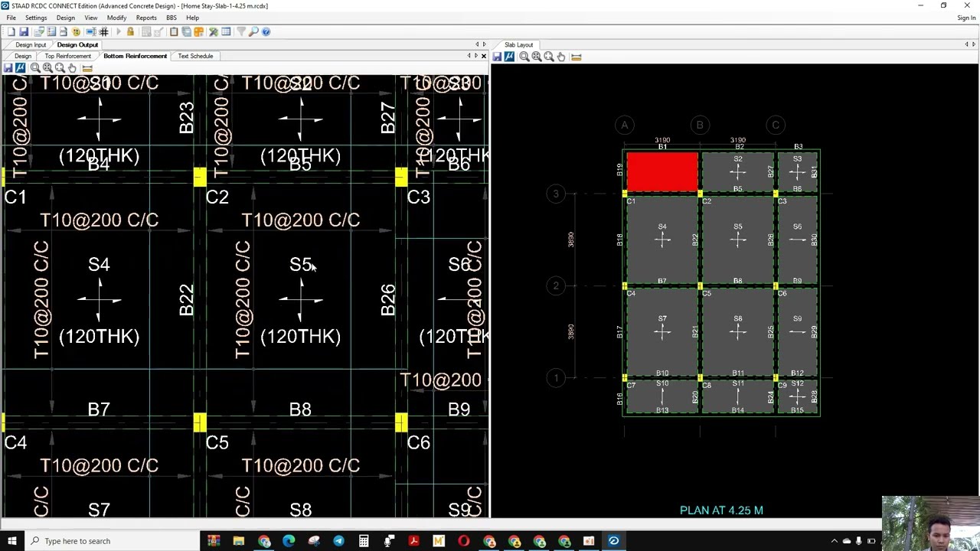Switch to the Top Reinforcement tab
Viewport: 980px width, 551px height.
(x=67, y=56)
